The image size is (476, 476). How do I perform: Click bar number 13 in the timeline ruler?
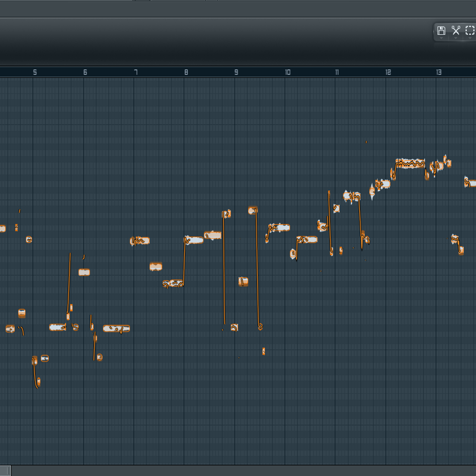pyautogui.click(x=439, y=72)
